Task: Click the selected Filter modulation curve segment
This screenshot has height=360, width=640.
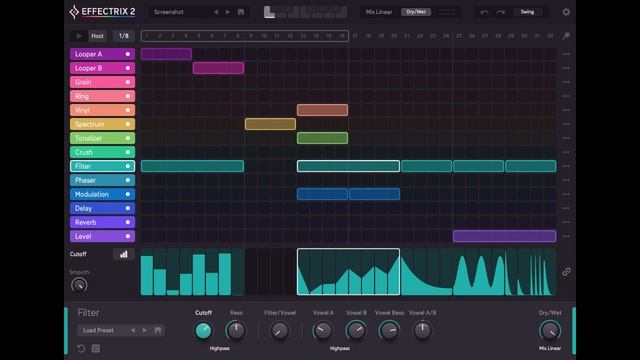Action: coord(348,271)
